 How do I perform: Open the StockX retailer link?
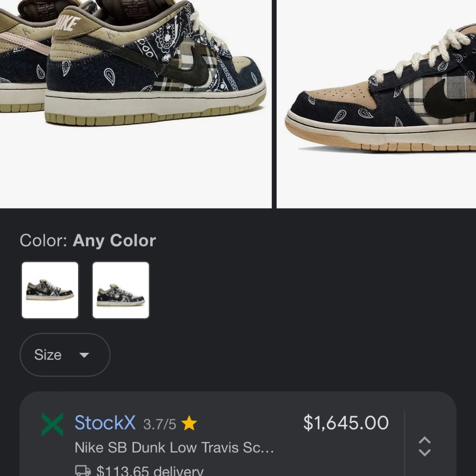pyautogui.click(x=105, y=423)
